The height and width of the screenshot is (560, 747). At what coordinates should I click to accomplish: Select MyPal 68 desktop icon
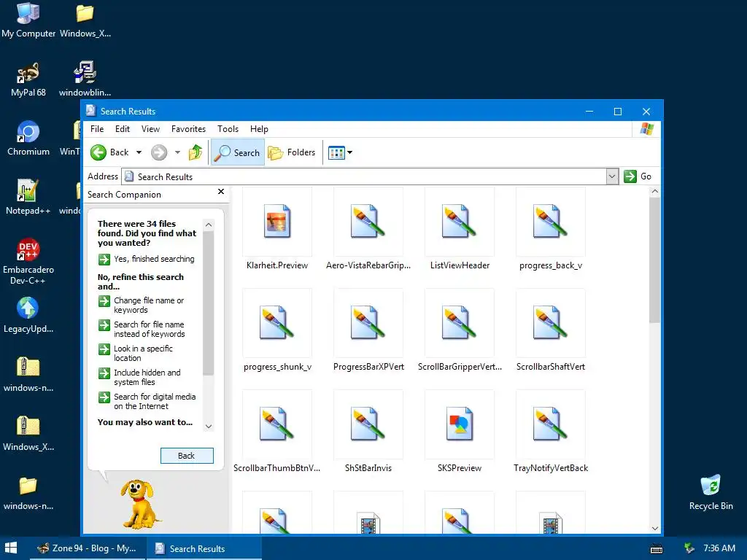point(28,79)
